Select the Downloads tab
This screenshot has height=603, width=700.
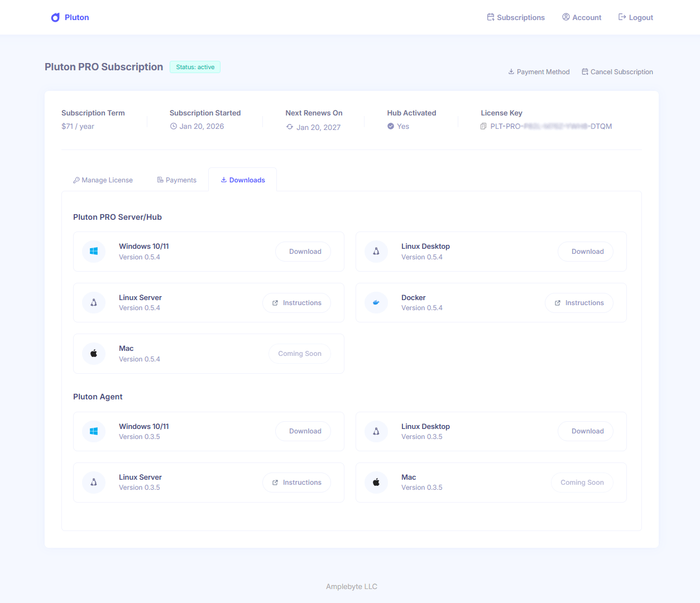coord(243,180)
